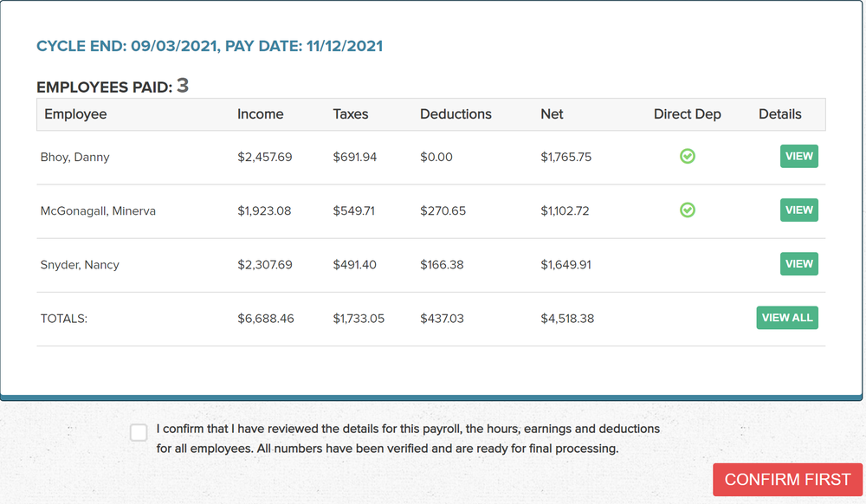Check the payroll review confirmation checkbox
This screenshot has height=504, width=866.
(138, 432)
